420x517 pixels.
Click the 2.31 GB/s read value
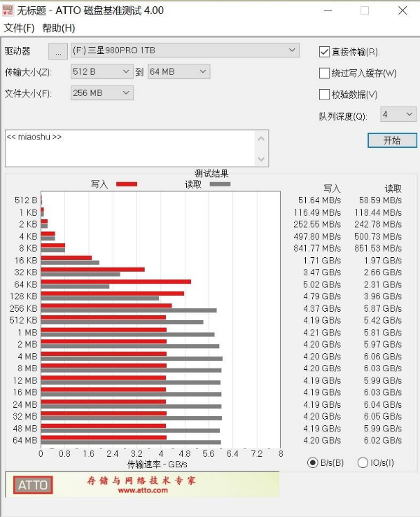(x=382, y=284)
